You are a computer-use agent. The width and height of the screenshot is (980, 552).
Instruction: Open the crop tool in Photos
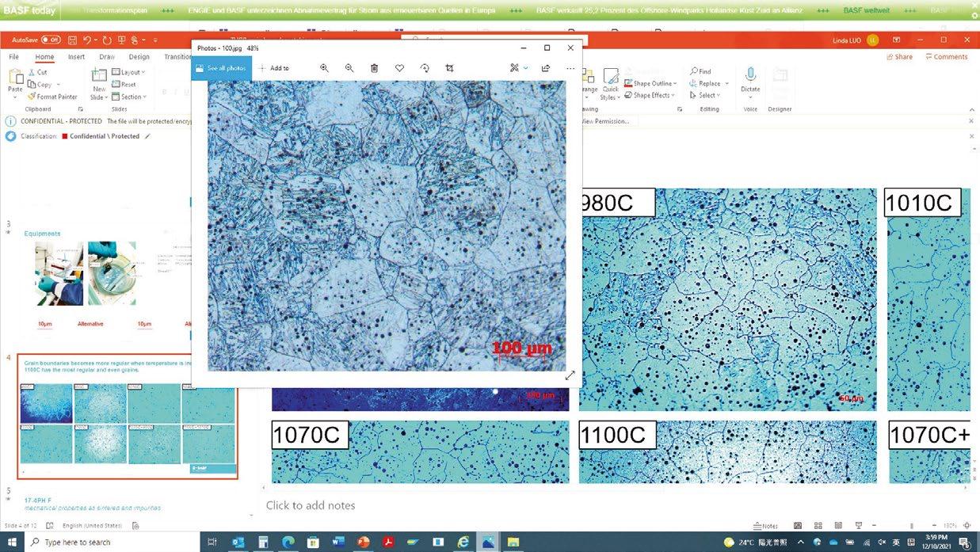click(449, 68)
